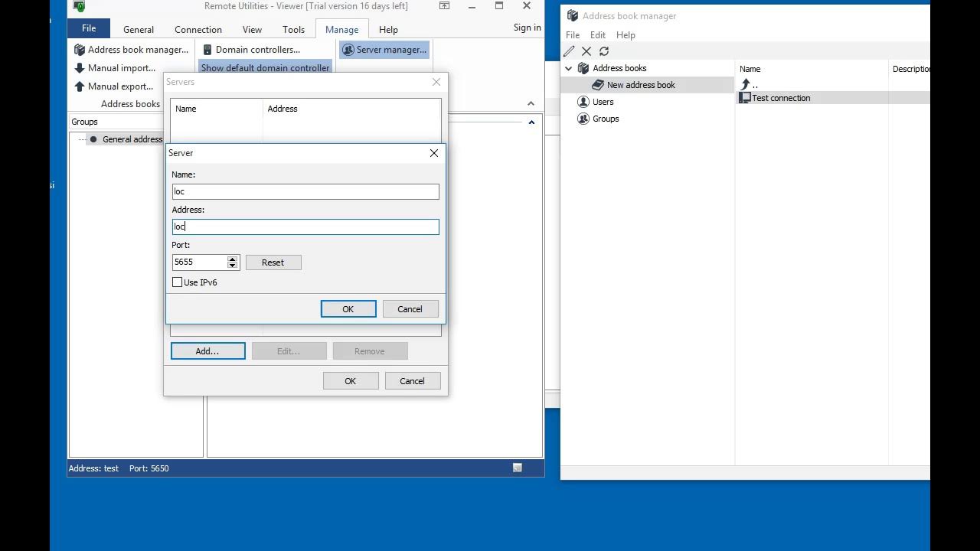Screen dimensions: 980x551
Task: Open the File tab in Viewer
Action: pyautogui.click(x=89, y=28)
